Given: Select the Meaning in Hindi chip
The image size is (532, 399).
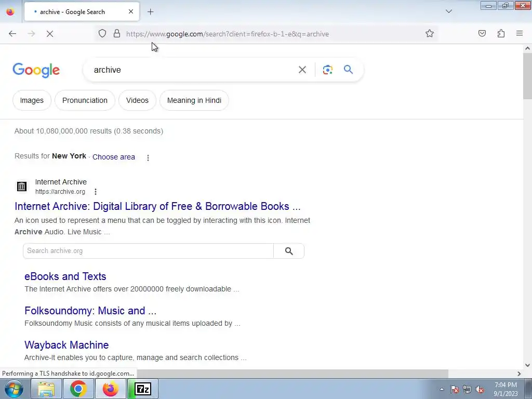Looking at the screenshot, I should pos(194,100).
